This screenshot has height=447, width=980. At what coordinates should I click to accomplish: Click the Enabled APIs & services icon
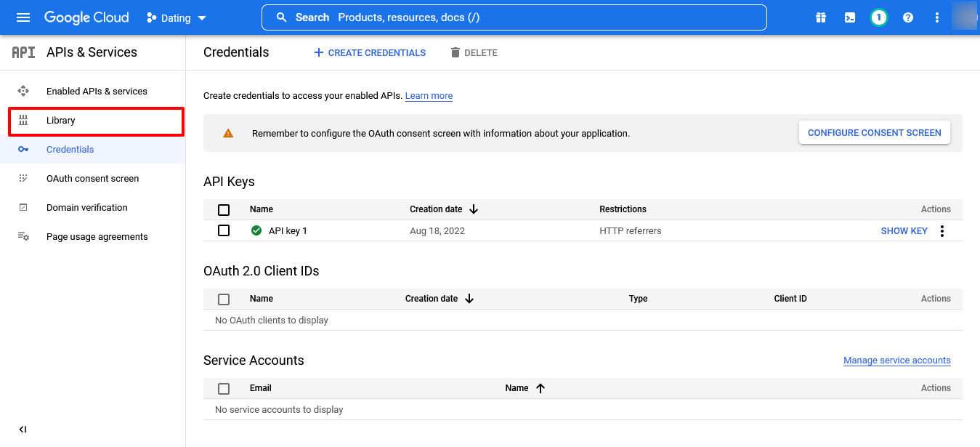tap(23, 91)
